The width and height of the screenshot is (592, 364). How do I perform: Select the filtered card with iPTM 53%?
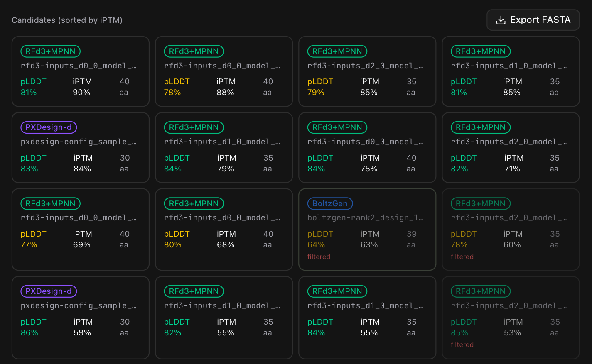point(511,318)
